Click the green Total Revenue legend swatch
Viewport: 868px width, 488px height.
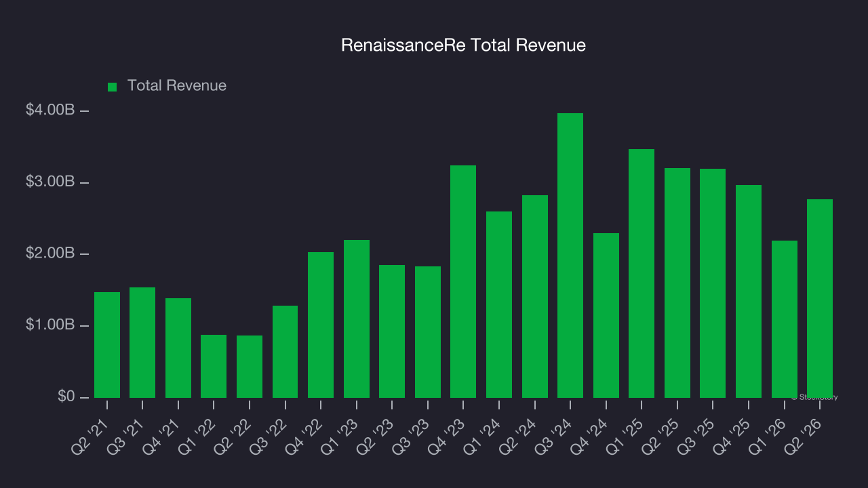point(113,87)
